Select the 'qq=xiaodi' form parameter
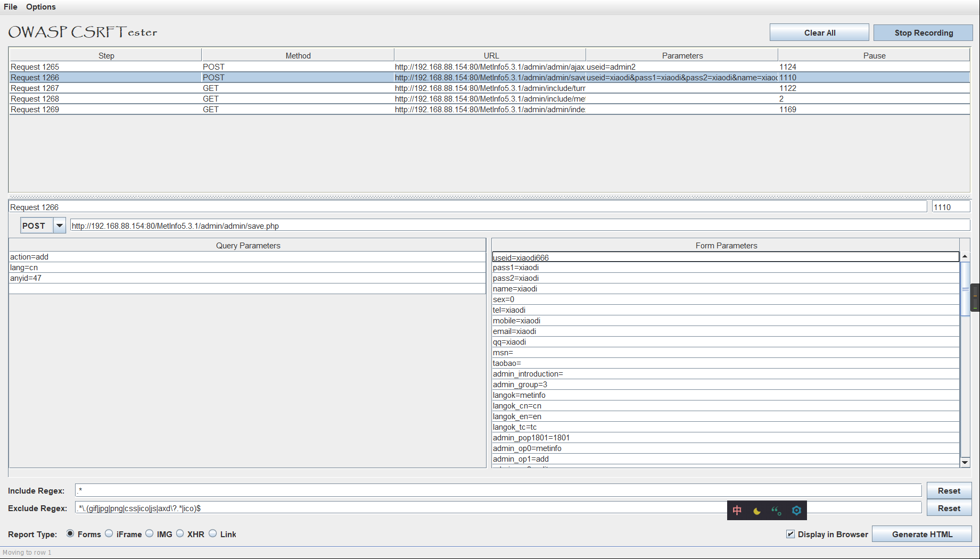This screenshot has width=980, height=559. click(726, 342)
